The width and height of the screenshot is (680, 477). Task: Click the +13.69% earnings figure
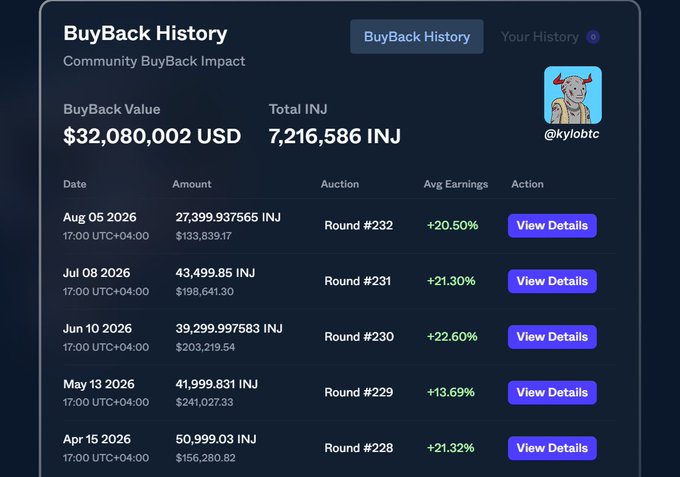451,392
